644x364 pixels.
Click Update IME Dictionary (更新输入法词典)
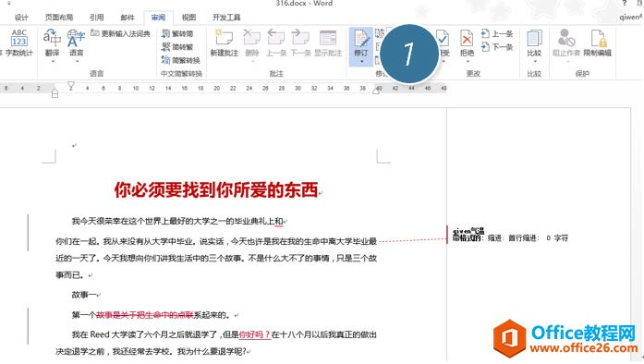(x=120, y=33)
